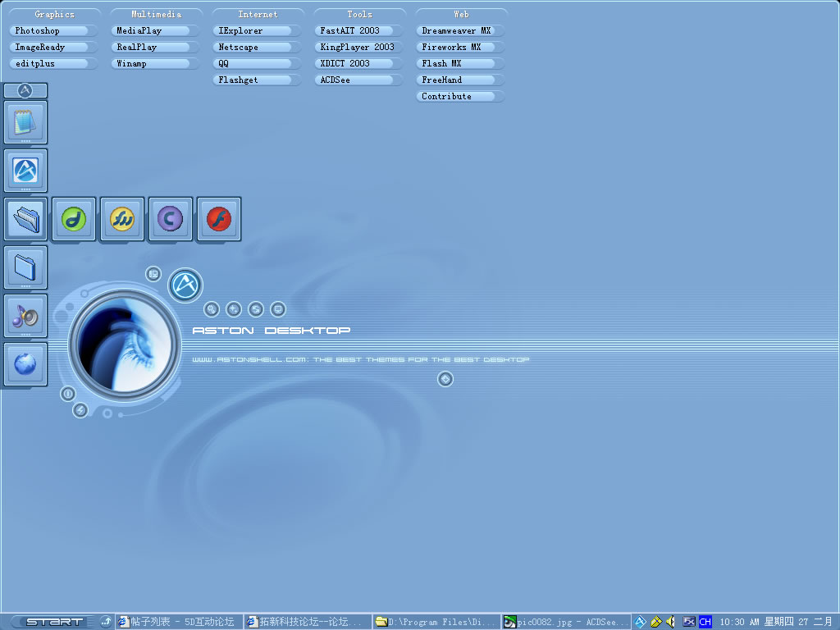The width and height of the screenshot is (840, 630).
Task: Switch to the 拓新科技论坛 taskbar window
Action: coord(308,622)
